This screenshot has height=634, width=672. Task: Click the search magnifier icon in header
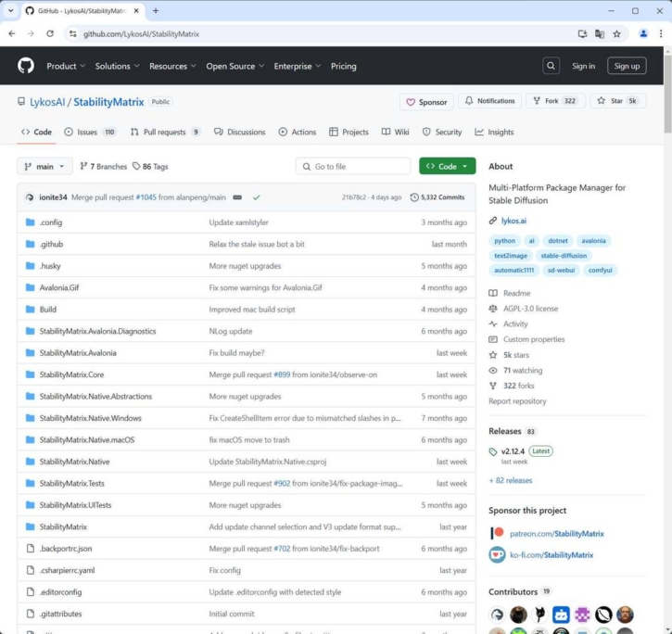[551, 66]
